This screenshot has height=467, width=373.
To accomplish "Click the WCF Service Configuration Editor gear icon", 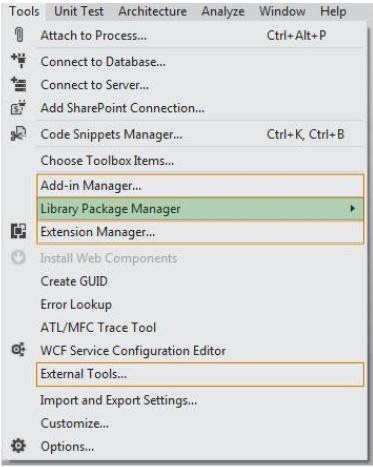I will click(x=18, y=350).
